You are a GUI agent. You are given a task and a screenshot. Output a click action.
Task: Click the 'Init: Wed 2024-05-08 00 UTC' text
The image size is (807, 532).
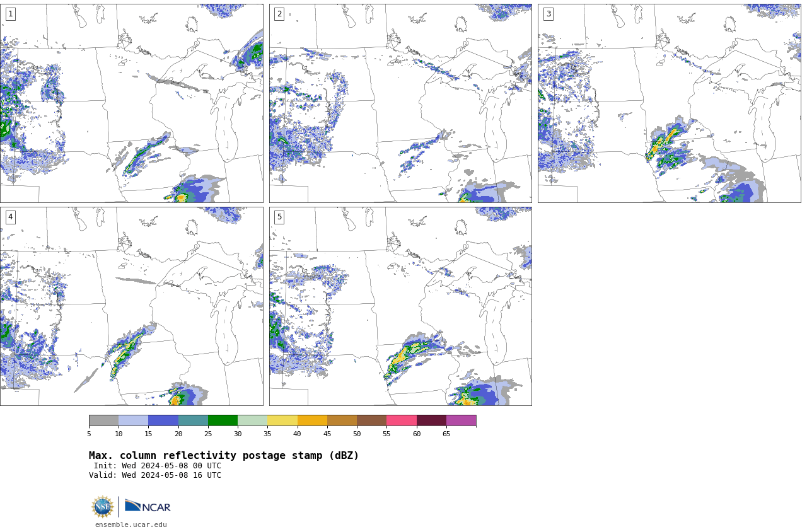158,466
